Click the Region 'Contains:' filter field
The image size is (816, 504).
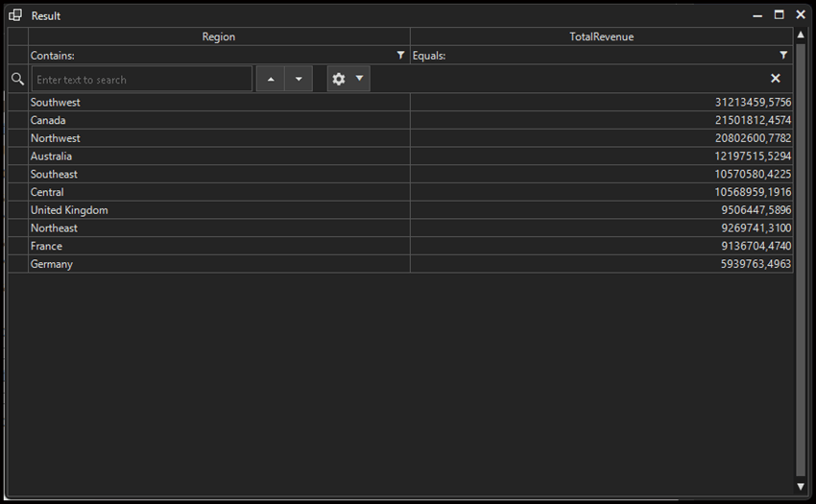[211, 56]
